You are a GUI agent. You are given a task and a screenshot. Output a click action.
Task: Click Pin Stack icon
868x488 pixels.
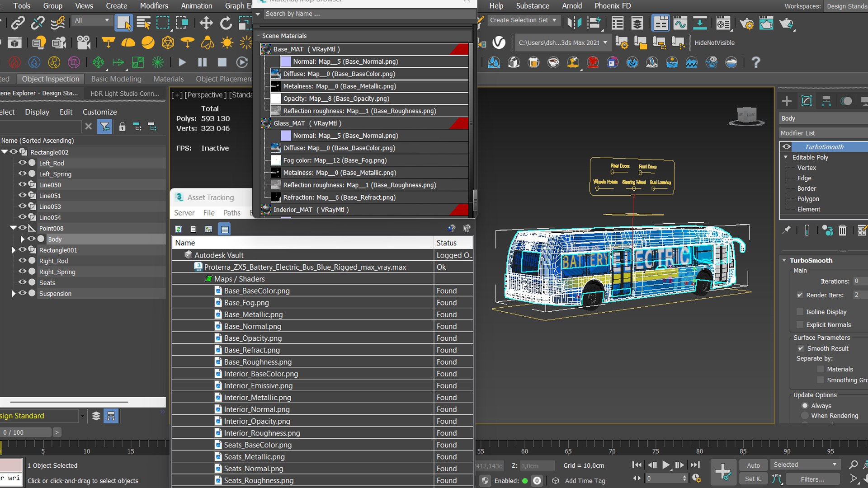coord(787,230)
